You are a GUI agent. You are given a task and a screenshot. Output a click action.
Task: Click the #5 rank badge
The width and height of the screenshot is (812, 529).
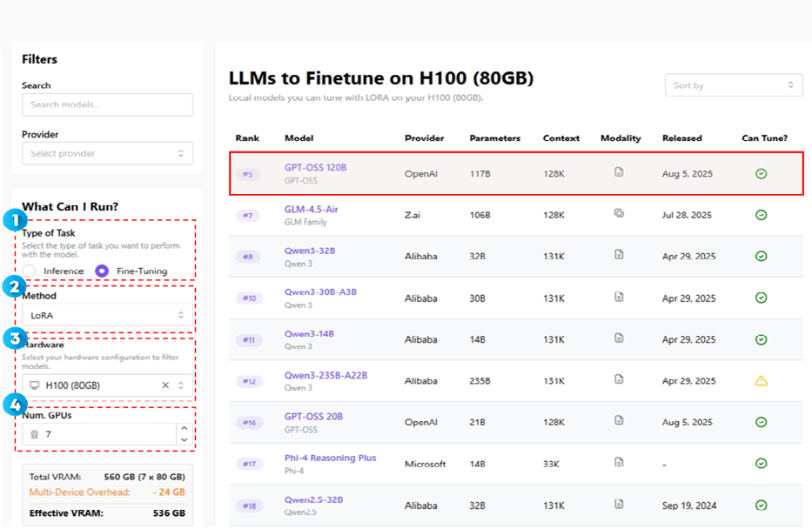pos(248,174)
